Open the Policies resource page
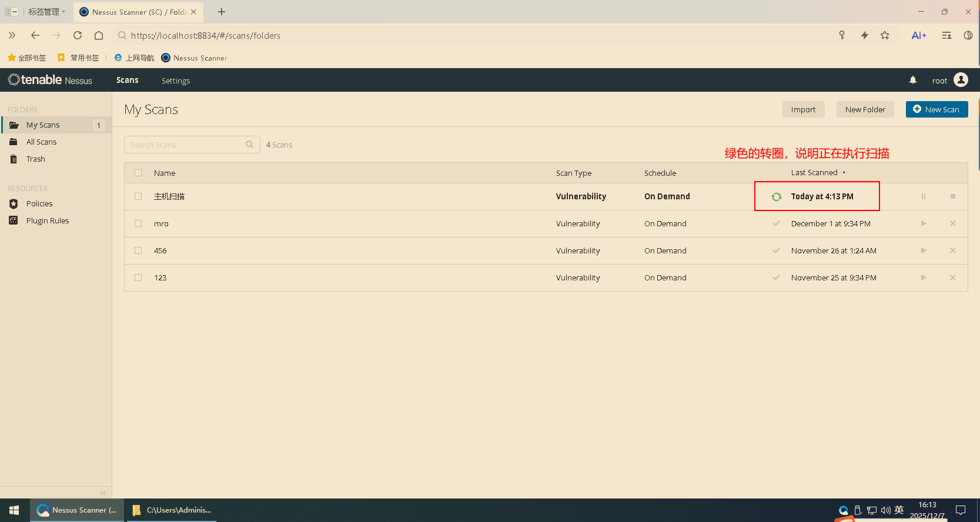Viewport: 980px width, 522px height. click(39, 204)
